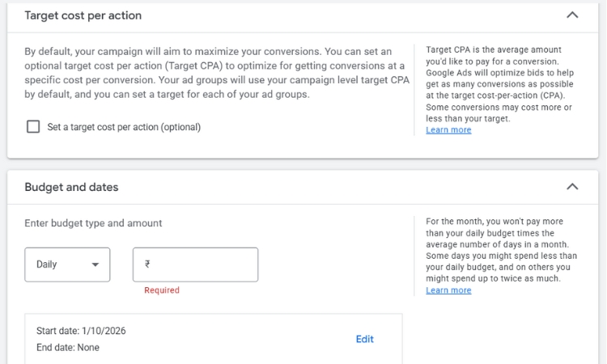This screenshot has height=364, width=607.
Task: Click the arrow inside the Daily dropdown
Action: (x=96, y=265)
